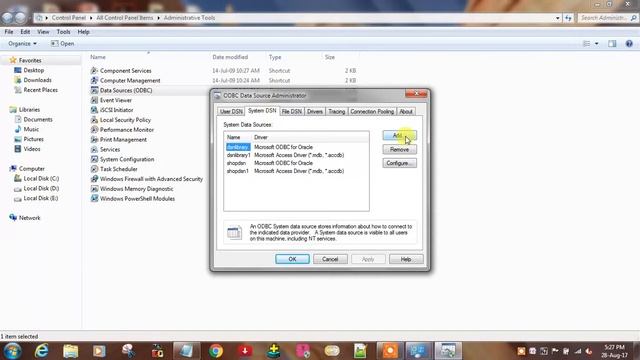640x360 pixels.
Task: Confirm with OK button
Action: pos(292,259)
